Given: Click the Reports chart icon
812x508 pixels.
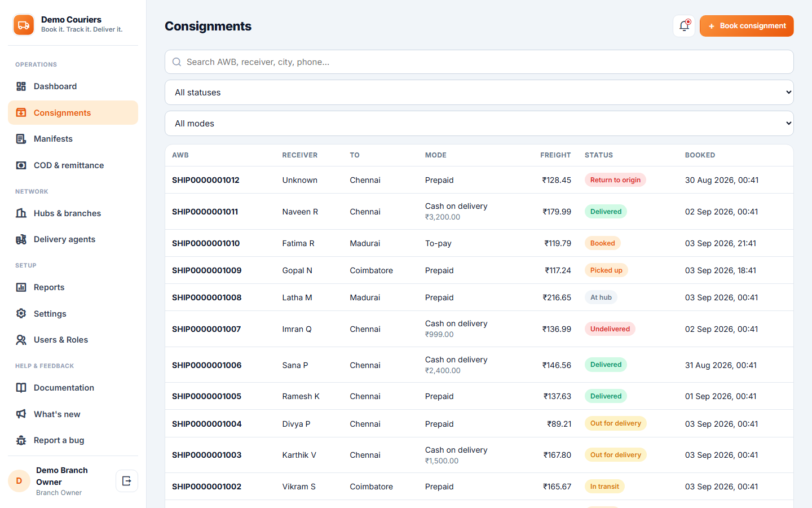Looking at the screenshot, I should coord(21,287).
